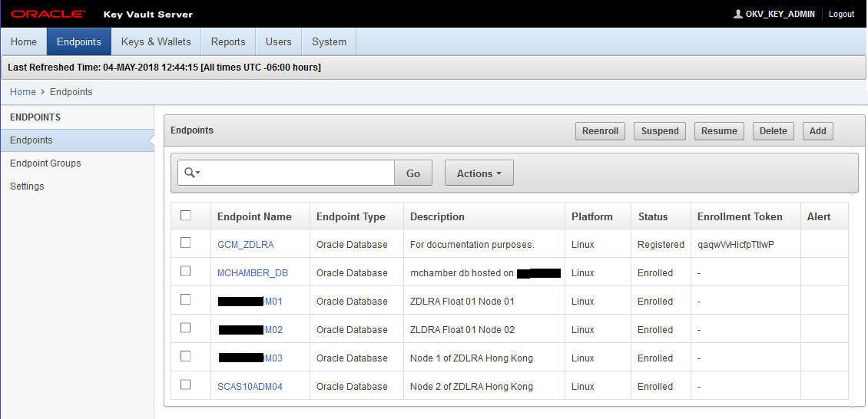The image size is (868, 419).
Task: Switch to the Reports tab
Action: click(x=228, y=42)
